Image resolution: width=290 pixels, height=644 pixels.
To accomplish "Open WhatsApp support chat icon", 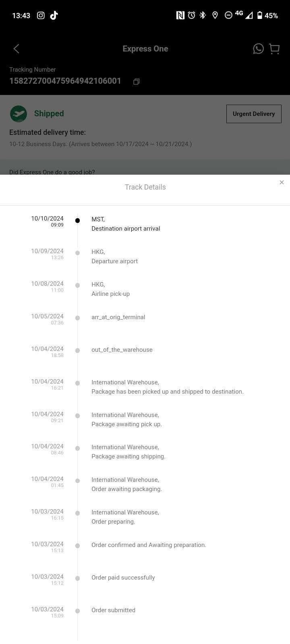I will tap(258, 49).
